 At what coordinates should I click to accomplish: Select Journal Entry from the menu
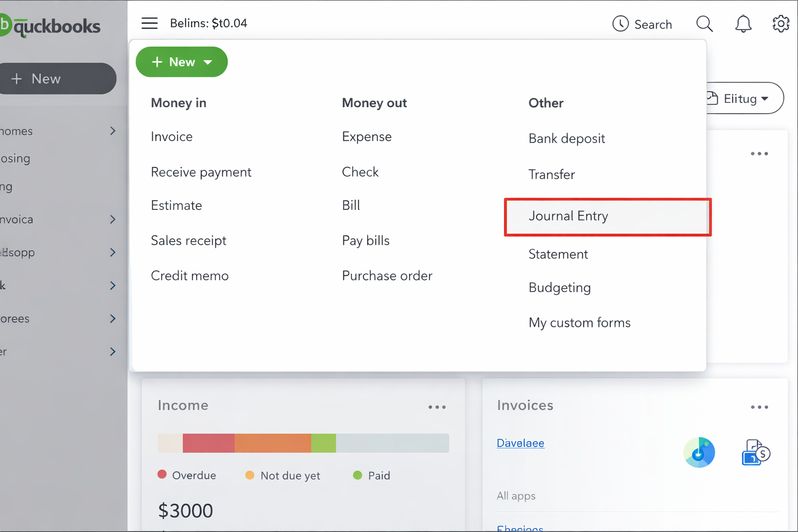point(568,216)
